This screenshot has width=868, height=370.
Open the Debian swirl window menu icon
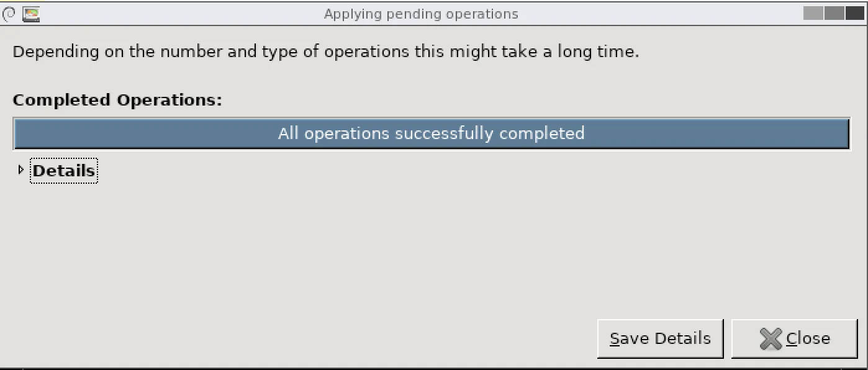[9, 14]
